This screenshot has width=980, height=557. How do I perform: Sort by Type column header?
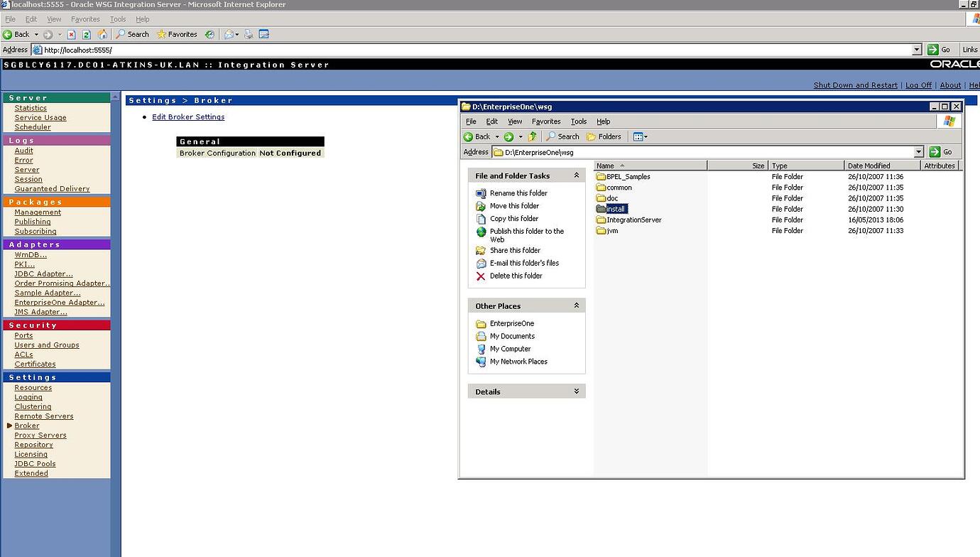point(806,166)
